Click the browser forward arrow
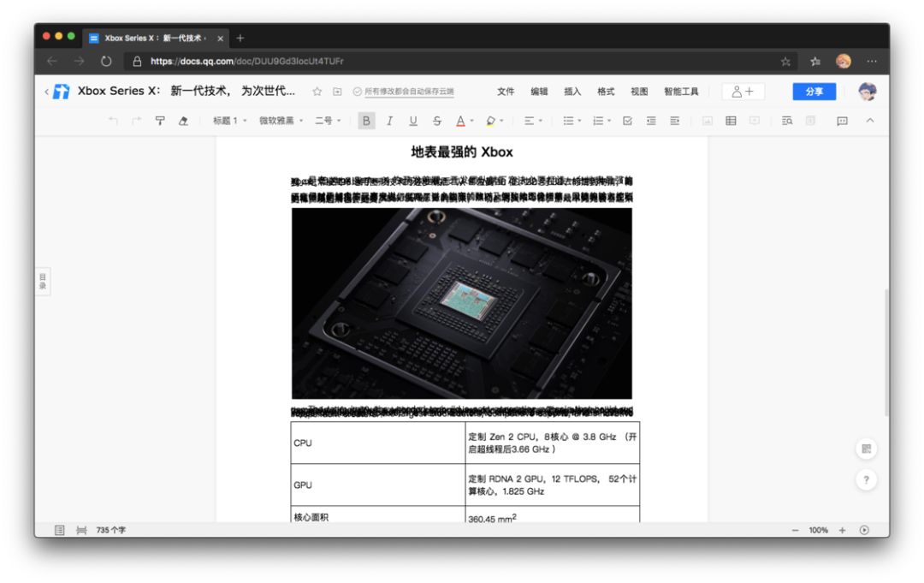The width and height of the screenshot is (924, 583). pos(79,61)
